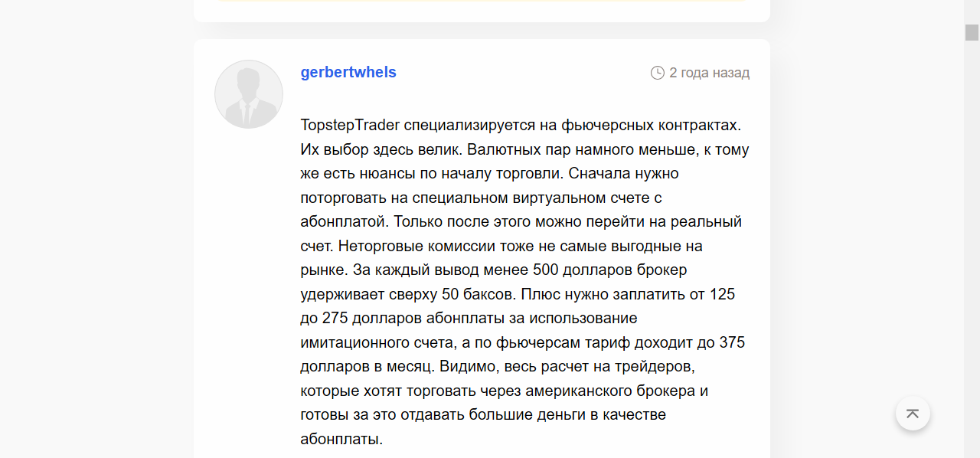Click the "2 года назад" timestamp
Viewport: 980px width, 458px height.
click(709, 73)
